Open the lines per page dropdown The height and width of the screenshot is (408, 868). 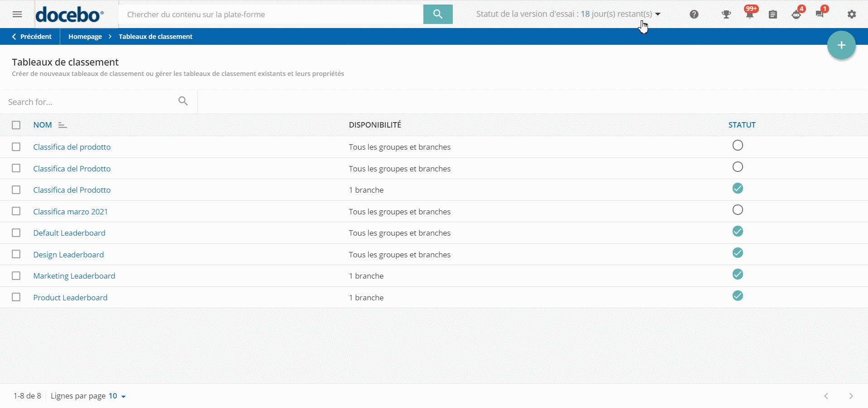pos(117,396)
